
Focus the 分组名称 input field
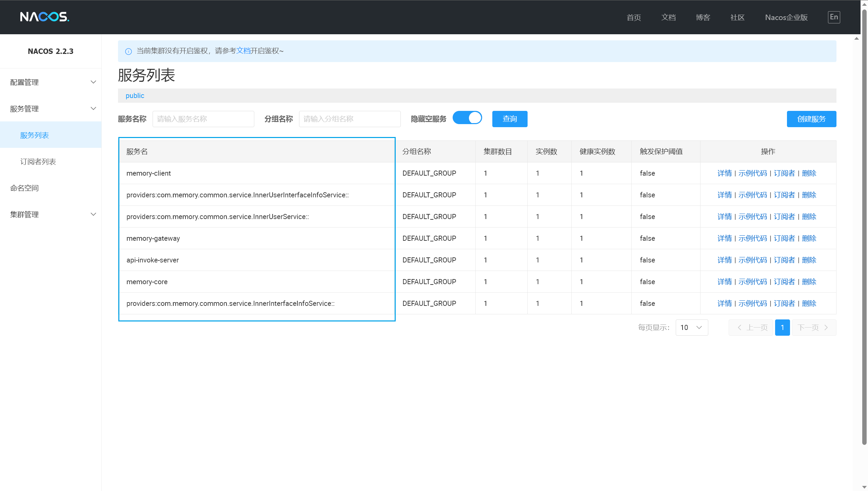350,119
